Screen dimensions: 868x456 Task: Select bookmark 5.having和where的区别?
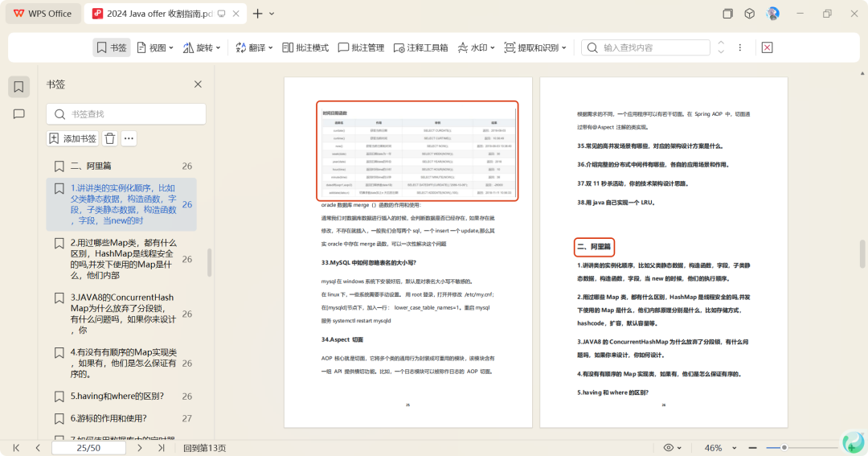tap(117, 396)
